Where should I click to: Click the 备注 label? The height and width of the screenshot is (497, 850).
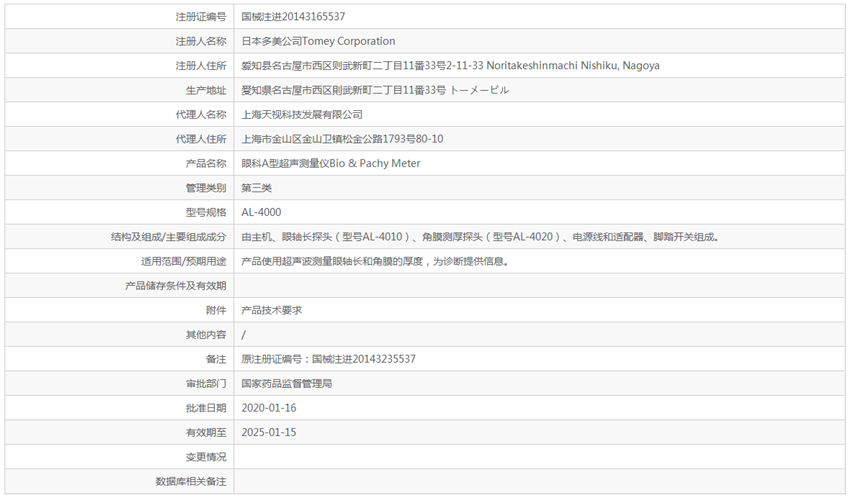216,359
